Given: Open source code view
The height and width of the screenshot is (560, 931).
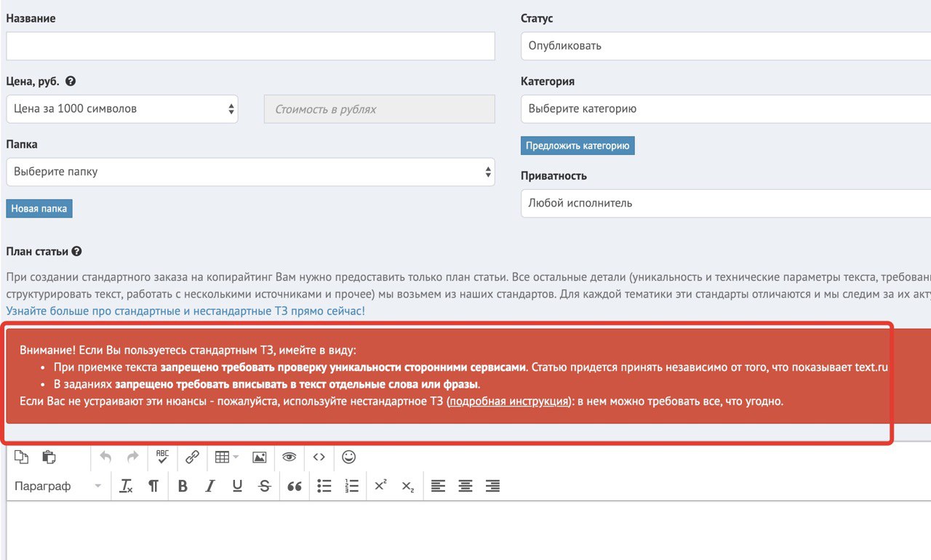Looking at the screenshot, I should 319,457.
